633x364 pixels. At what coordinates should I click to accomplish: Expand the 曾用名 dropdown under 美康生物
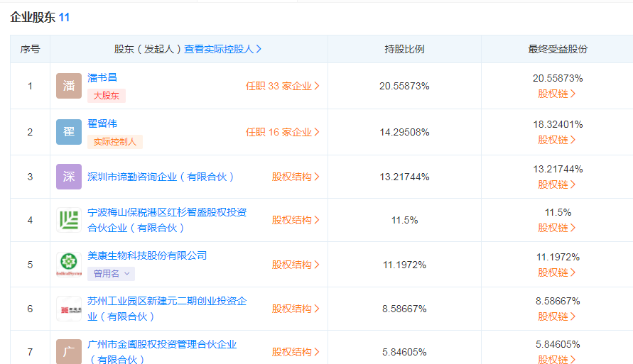coord(111,273)
